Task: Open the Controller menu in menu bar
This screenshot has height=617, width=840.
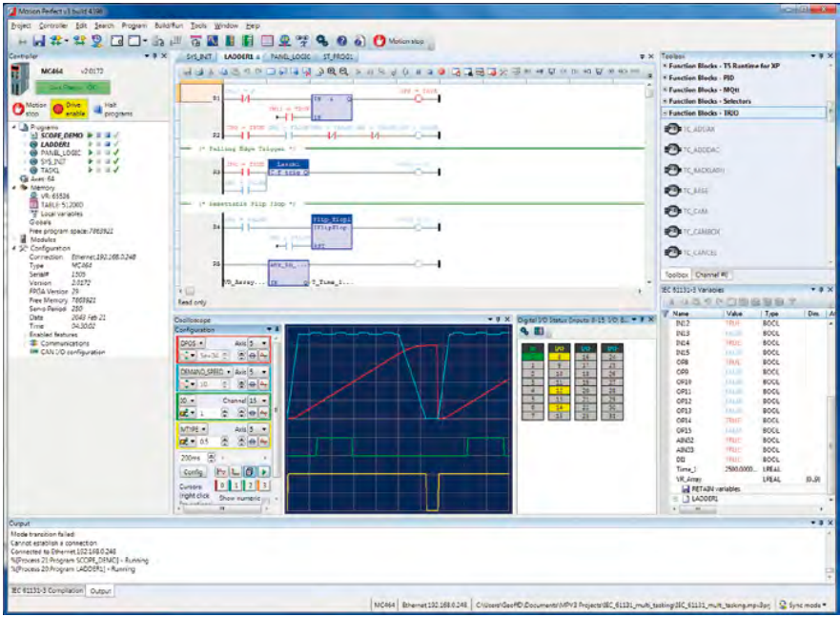Action: [53, 25]
